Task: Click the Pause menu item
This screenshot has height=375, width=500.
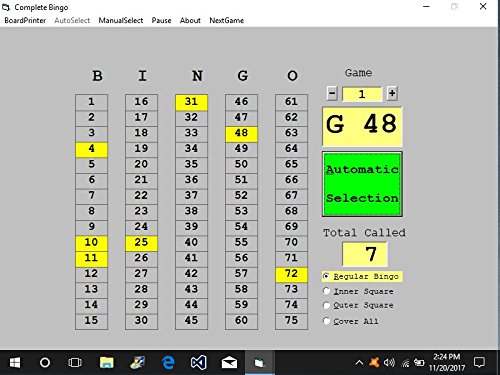Action: pyautogui.click(x=161, y=21)
